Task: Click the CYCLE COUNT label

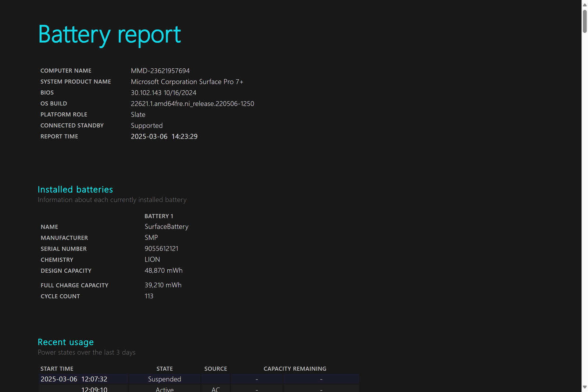Action: [60, 296]
